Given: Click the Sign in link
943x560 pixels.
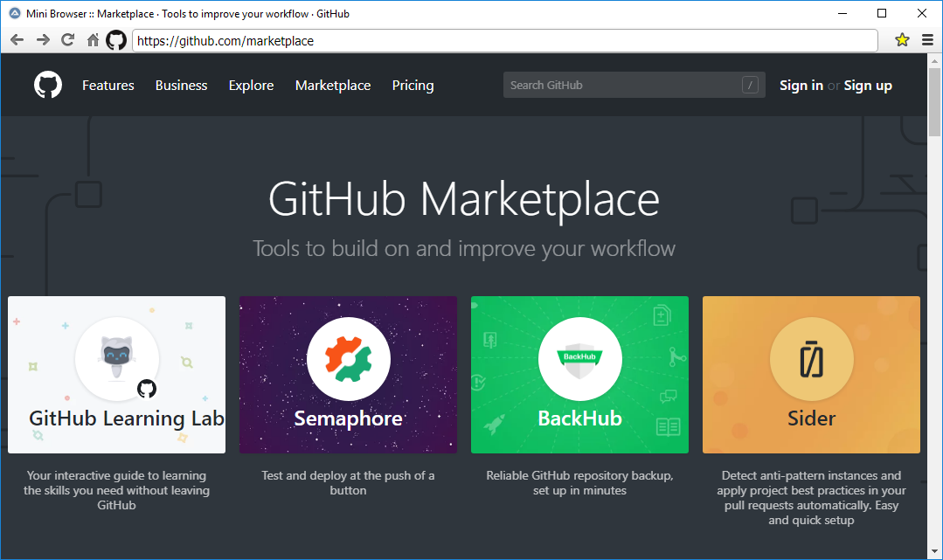Looking at the screenshot, I should point(801,86).
